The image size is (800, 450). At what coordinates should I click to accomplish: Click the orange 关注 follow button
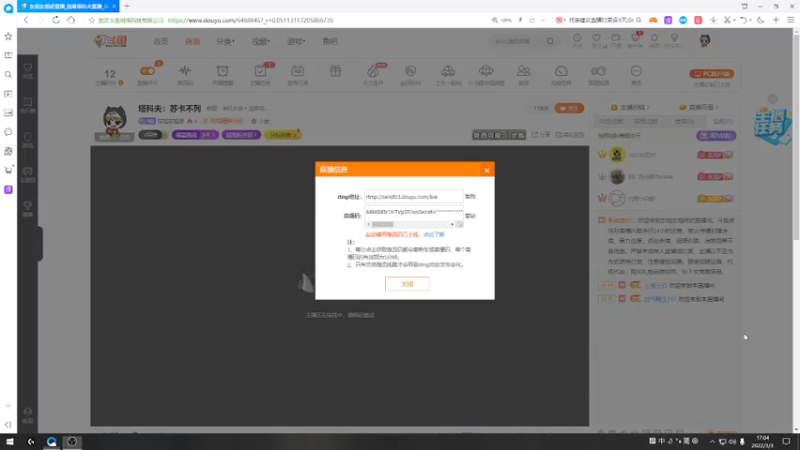tap(569, 108)
